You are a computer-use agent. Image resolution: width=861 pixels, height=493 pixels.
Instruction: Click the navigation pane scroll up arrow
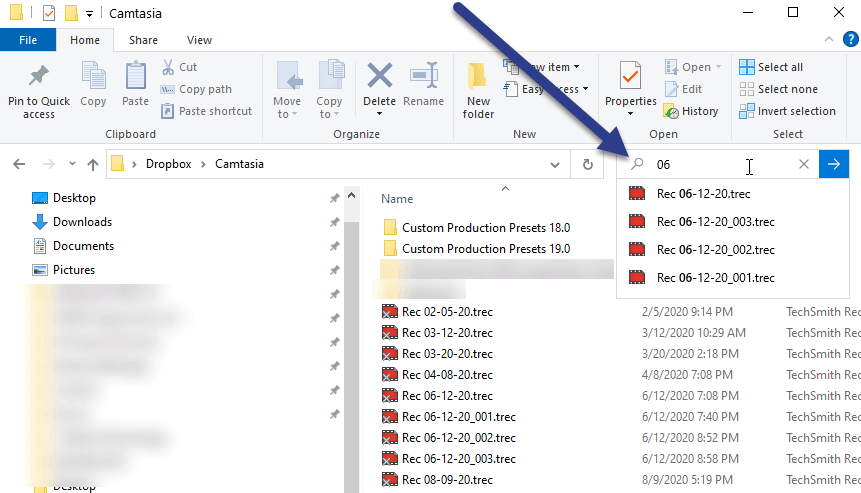coord(352,195)
